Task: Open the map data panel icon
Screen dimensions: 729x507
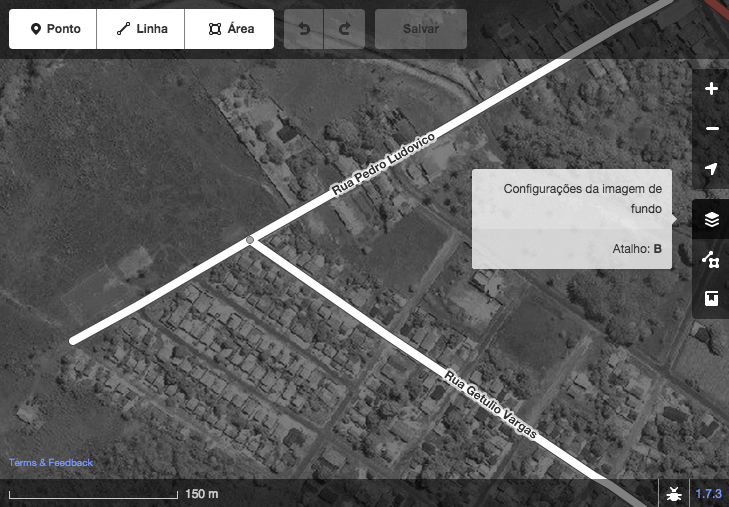Action: (x=711, y=259)
